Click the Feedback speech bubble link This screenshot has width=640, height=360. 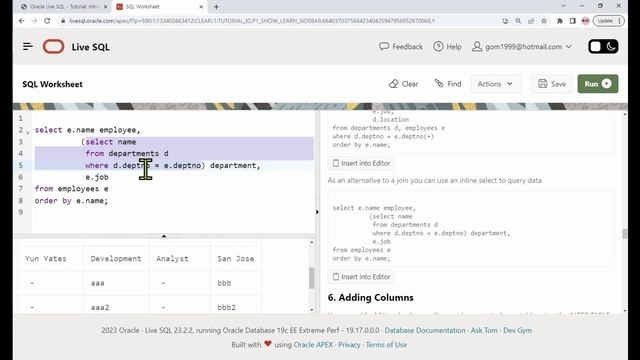point(401,47)
